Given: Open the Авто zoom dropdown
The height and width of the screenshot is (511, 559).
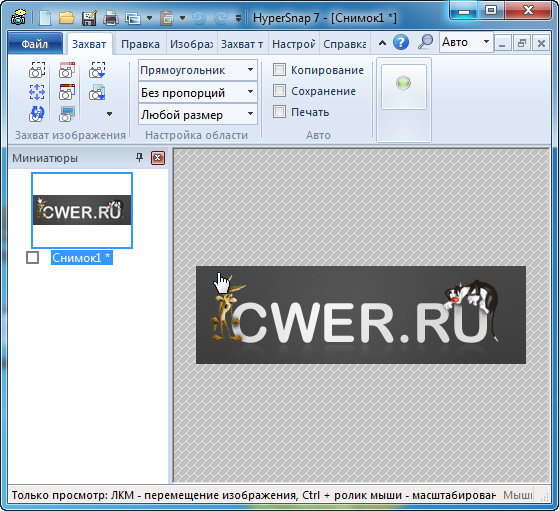Looking at the screenshot, I should tap(466, 42).
